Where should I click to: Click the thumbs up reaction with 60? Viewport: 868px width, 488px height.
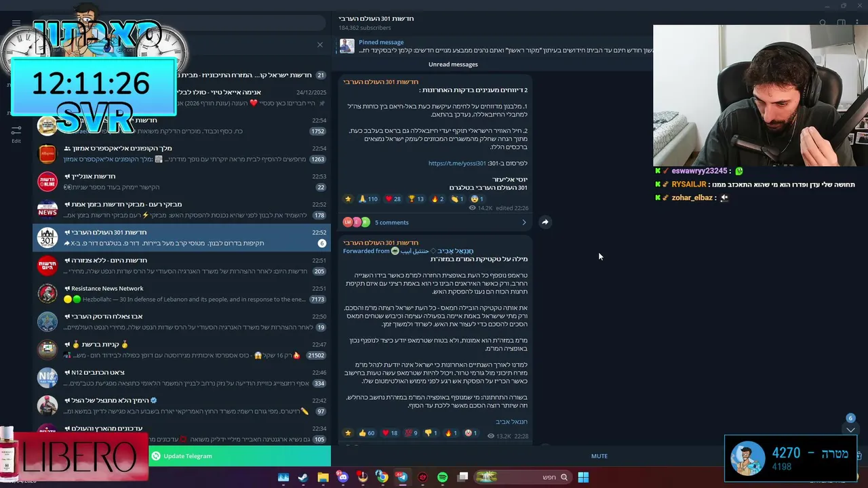[367, 433]
